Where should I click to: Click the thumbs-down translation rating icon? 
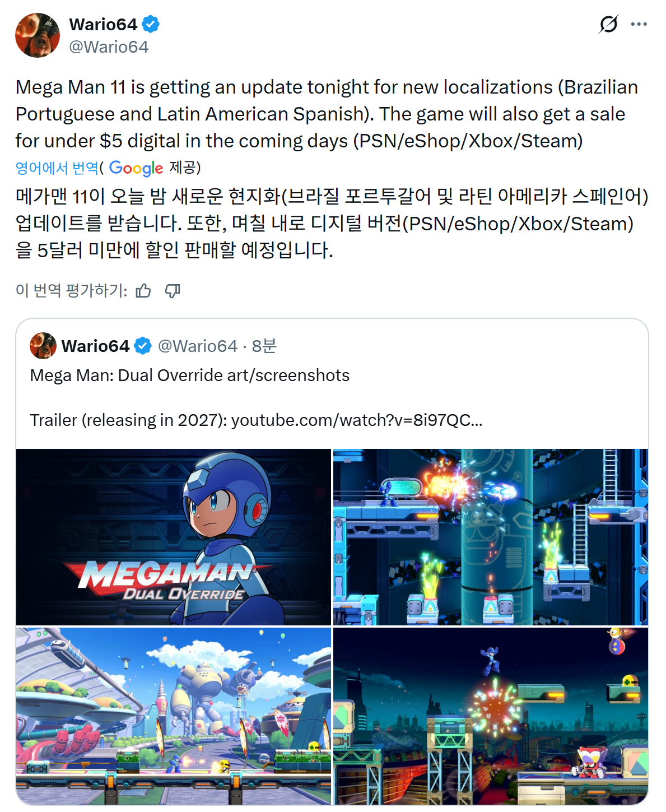point(173,290)
